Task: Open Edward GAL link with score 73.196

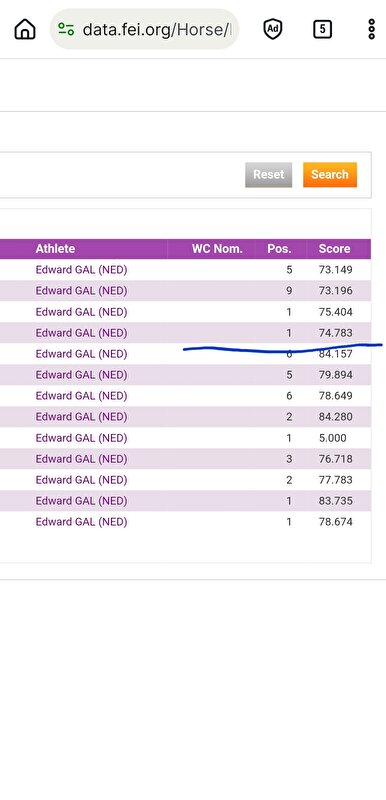Action: click(81, 291)
